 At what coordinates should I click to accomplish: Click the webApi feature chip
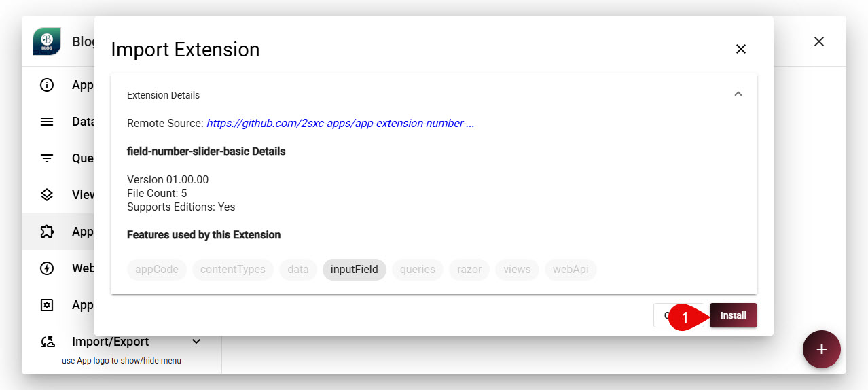click(x=571, y=270)
